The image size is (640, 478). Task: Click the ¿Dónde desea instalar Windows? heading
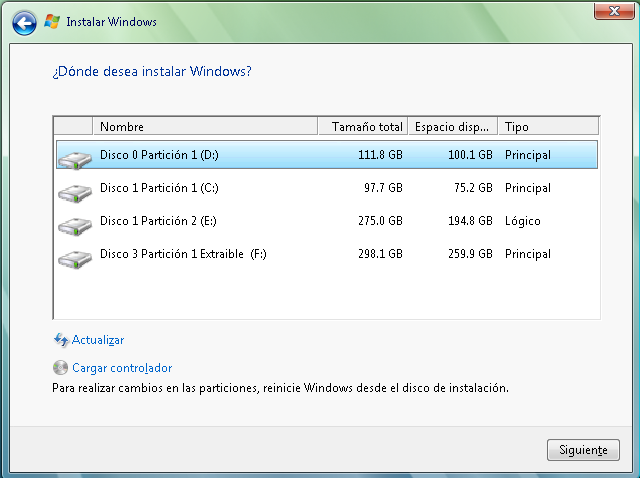pos(152,71)
